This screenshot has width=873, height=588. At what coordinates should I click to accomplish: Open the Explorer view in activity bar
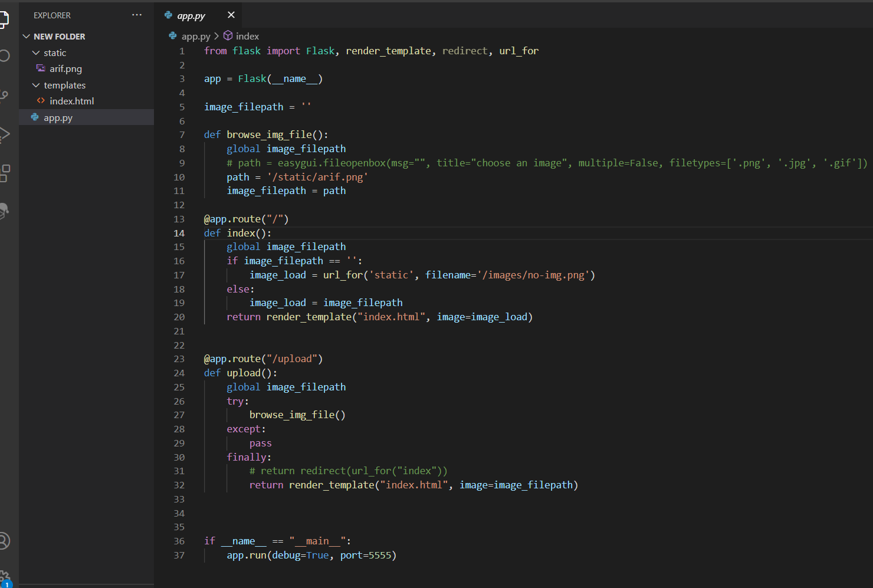pyautogui.click(x=4, y=19)
